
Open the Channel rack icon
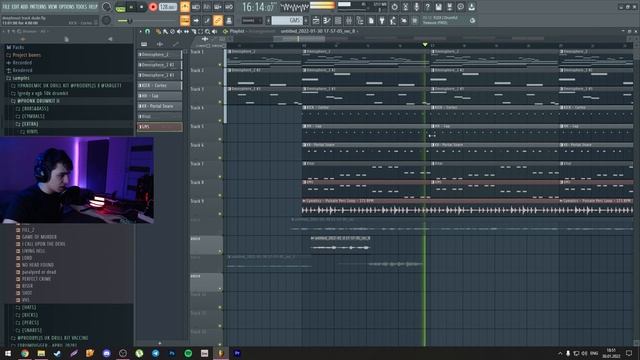(338, 20)
